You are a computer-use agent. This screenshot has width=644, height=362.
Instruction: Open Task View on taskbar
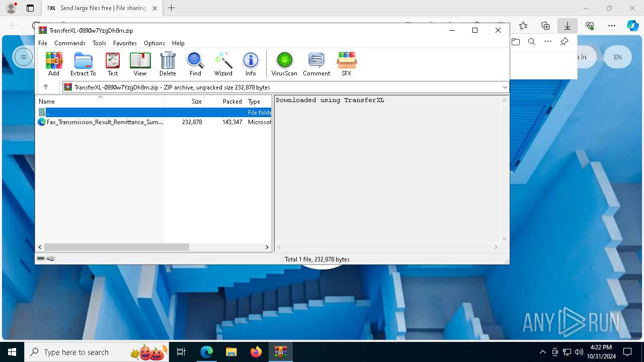click(182, 352)
